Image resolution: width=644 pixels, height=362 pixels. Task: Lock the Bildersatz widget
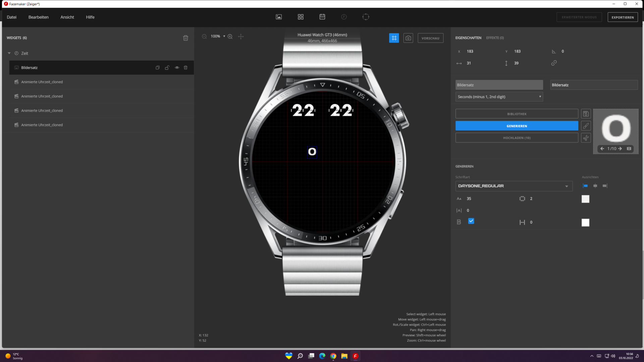pos(167,68)
